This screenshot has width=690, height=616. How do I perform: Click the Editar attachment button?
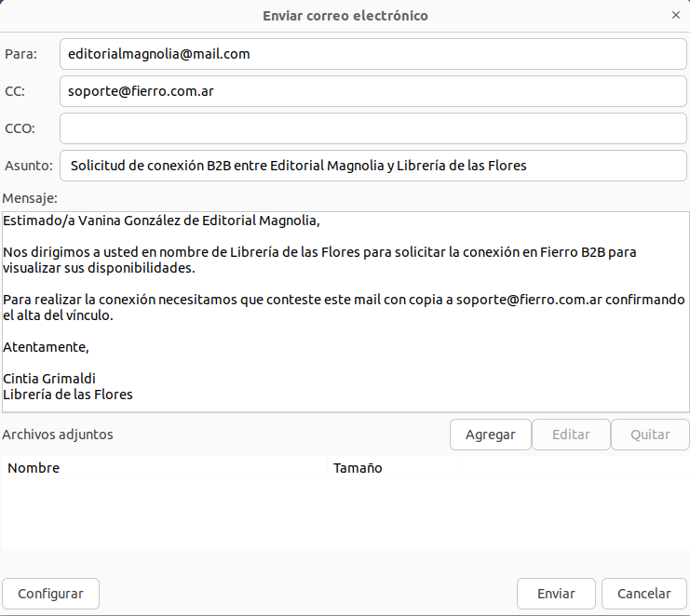coord(571,435)
